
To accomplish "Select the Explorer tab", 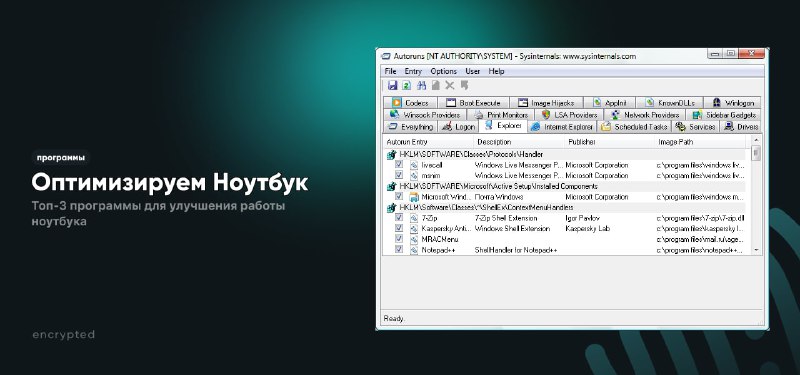I will (x=503, y=126).
